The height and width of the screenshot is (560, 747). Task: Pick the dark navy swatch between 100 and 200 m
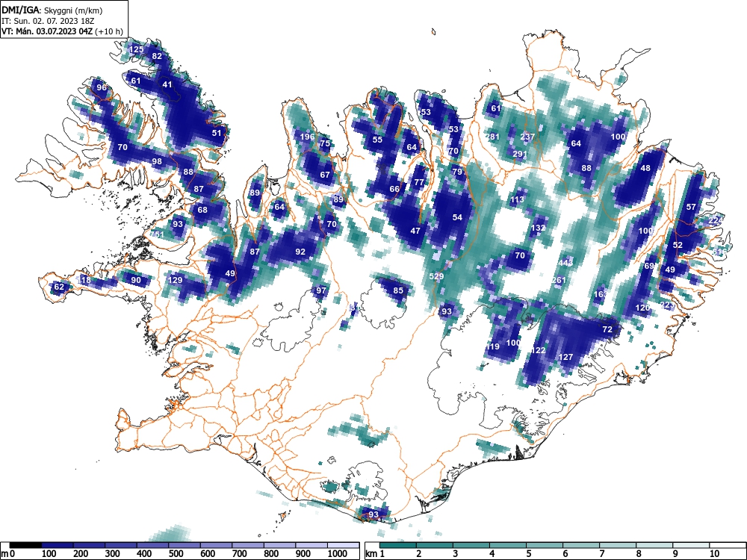[x=58, y=544]
